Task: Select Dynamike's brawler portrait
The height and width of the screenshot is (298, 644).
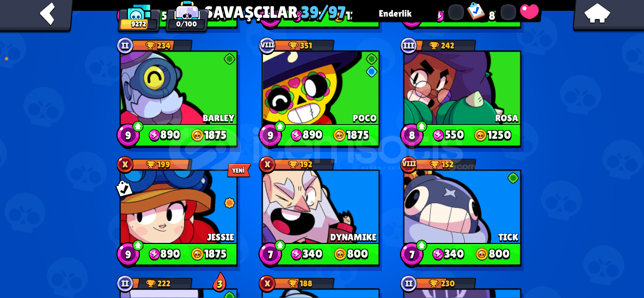Action: tap(321, 207)
